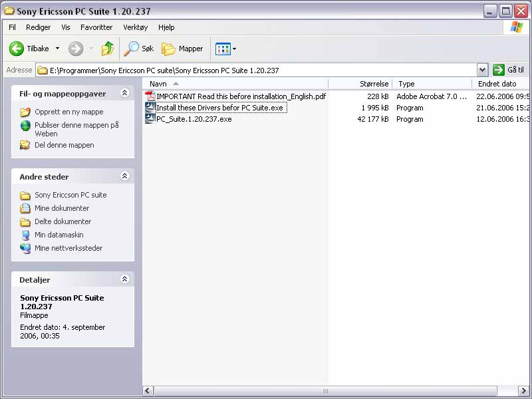Open Søk search with magnifier icon
This screenshot has width=532, height=399.
[x=138, y=49]
